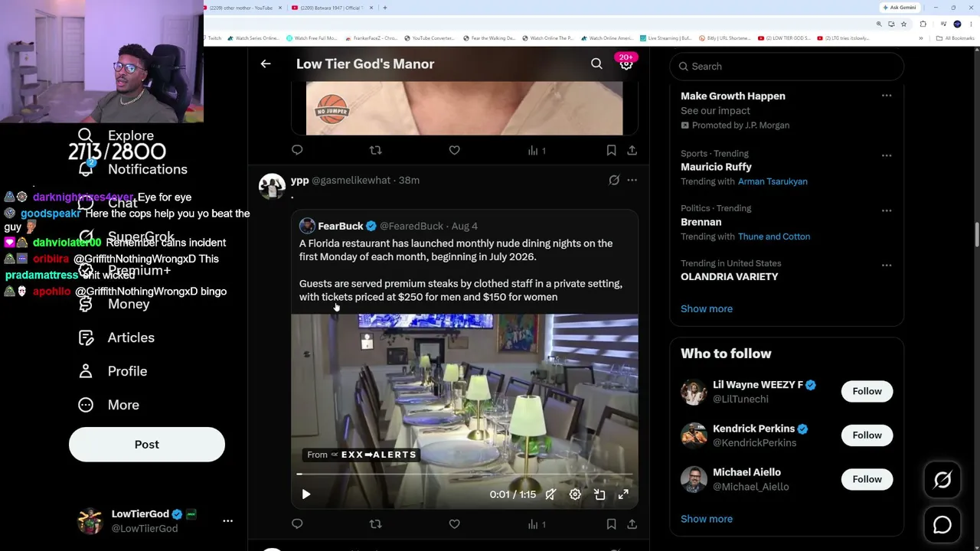Bookmark the No Jumper image post
Screen dimensions: 980x551
coord(611,151)
